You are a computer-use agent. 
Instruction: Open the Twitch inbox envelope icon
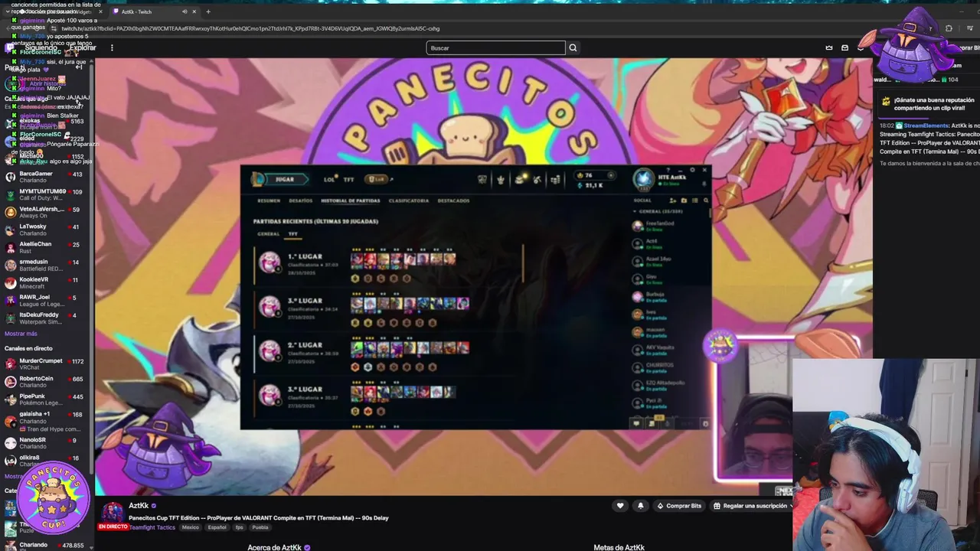(844, 47)
